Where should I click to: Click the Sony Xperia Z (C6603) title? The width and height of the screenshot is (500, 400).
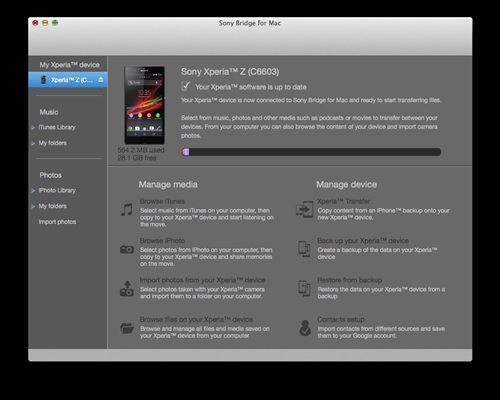pyautogui.click(x=230, y=72)
